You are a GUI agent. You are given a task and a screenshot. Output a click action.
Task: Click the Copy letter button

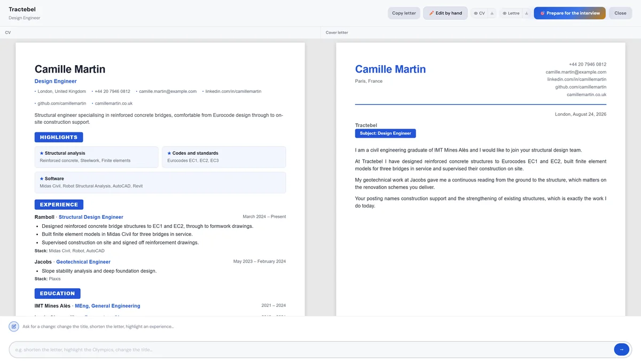[x=404, y=13]
